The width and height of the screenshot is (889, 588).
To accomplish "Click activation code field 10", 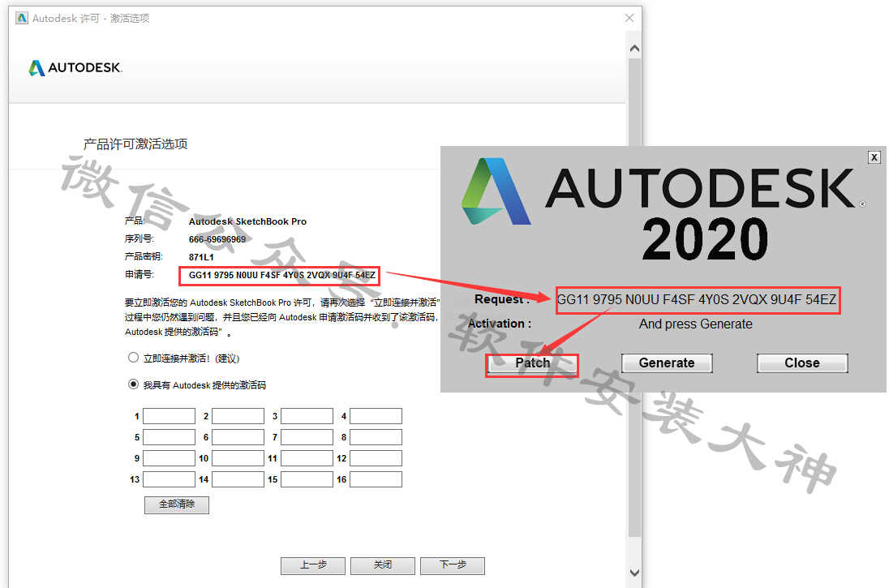I will [238, 458].
